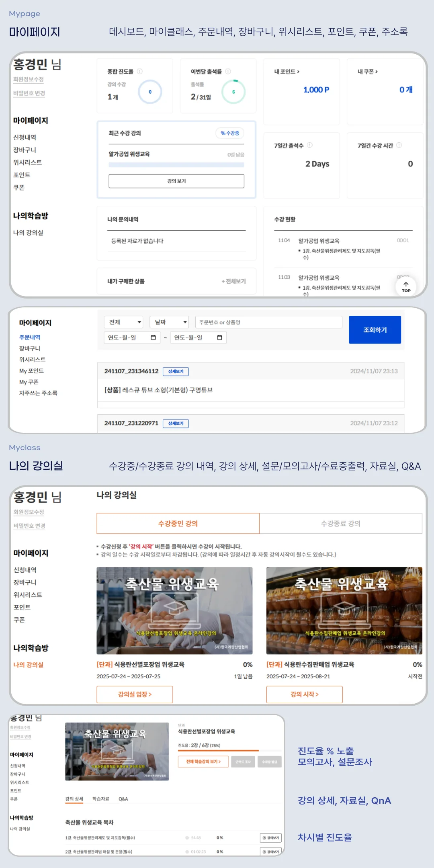
Task: Click the 알가공업 위생교육 progress bar
Action: [176, 165]
